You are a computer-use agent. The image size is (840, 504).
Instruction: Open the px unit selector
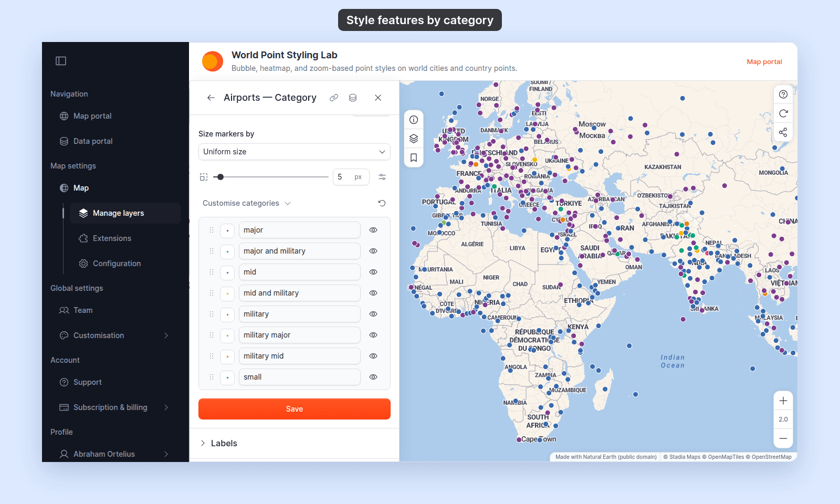[x=359, y=177]
